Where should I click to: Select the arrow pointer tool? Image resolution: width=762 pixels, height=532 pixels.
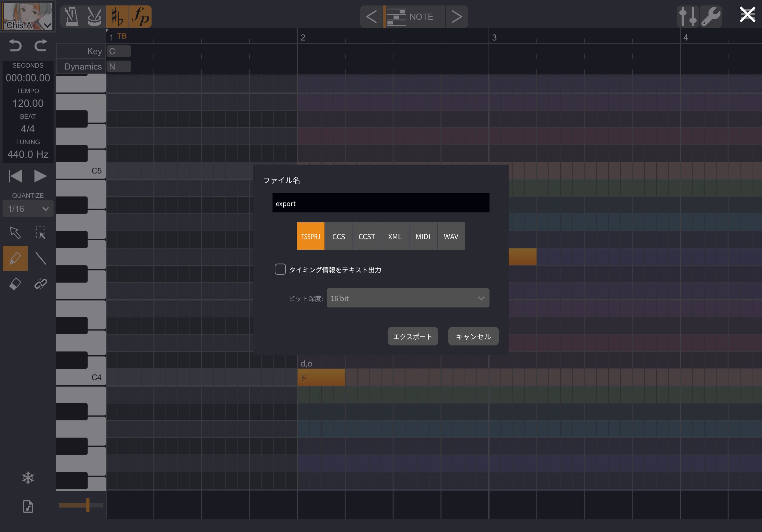(15, 233)
